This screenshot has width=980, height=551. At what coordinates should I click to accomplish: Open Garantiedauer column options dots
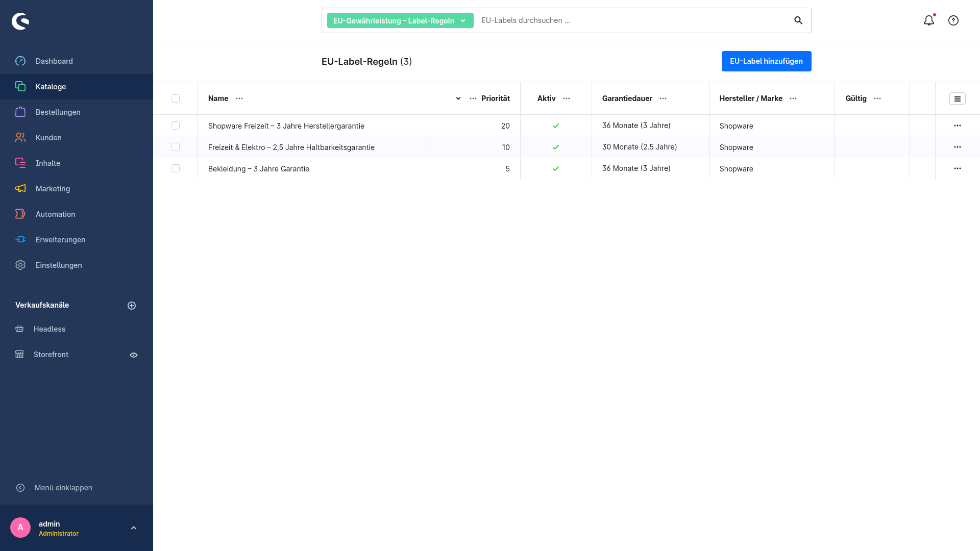point(663,98)
